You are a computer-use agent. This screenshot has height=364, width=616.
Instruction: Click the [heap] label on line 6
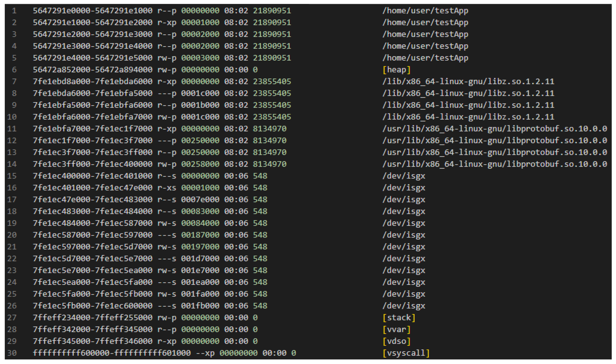396,70
